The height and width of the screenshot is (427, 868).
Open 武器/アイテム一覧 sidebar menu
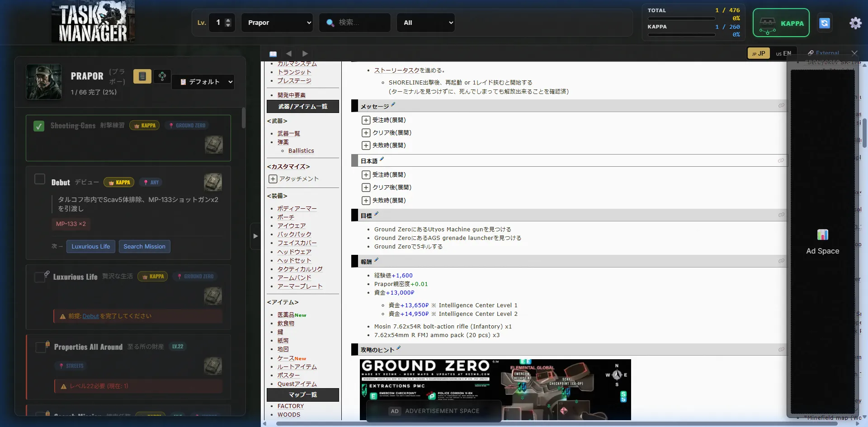(x=303, y=107)
